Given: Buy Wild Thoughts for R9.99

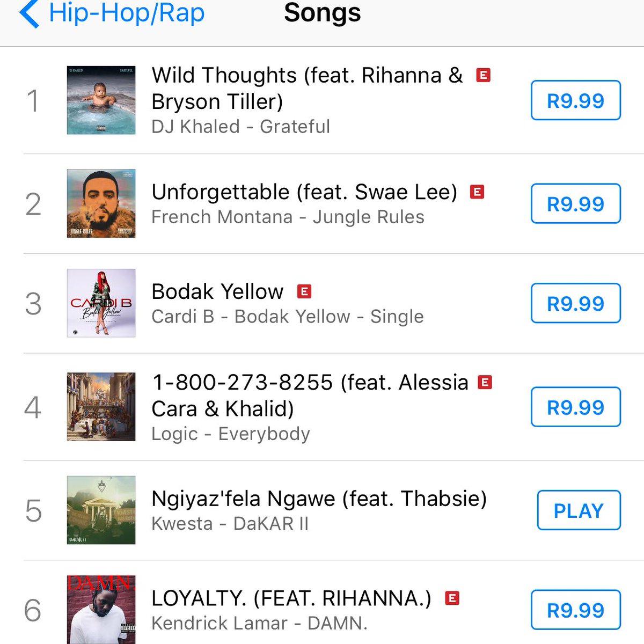Looking at the screenshot, I should point(576,100).
